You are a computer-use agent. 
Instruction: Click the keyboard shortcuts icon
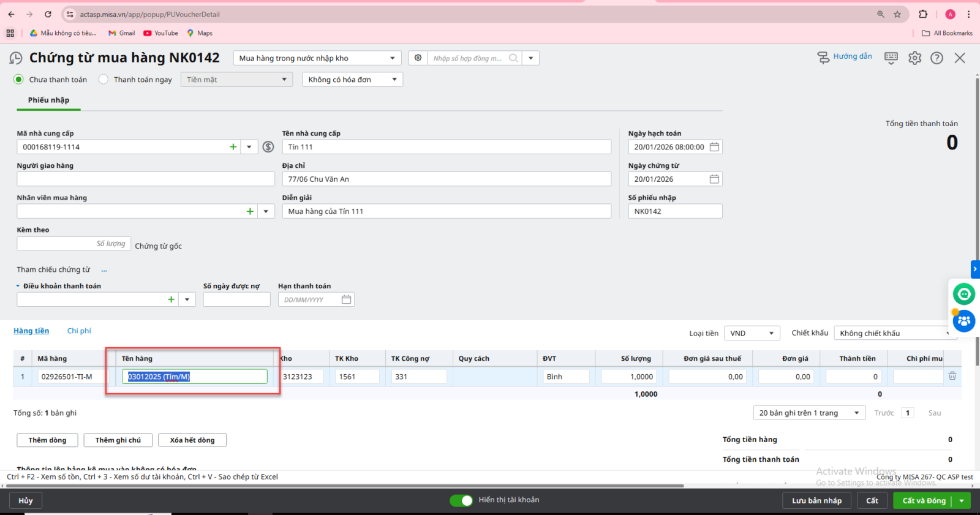click(x=891, y=58)
